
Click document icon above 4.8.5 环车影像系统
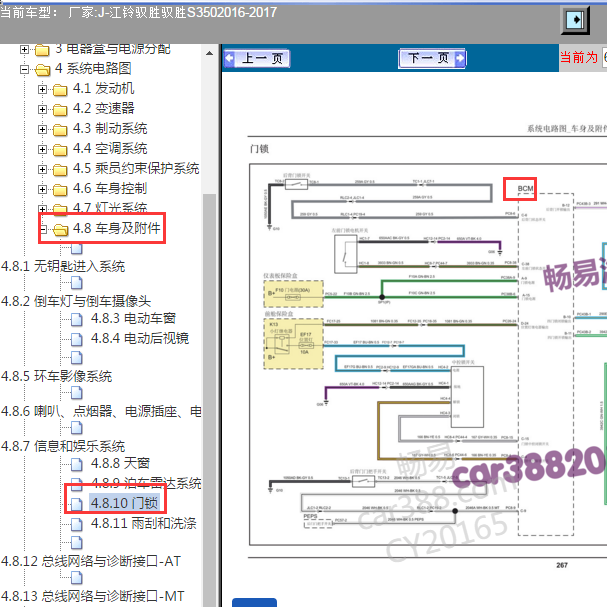tap(77, 358)
